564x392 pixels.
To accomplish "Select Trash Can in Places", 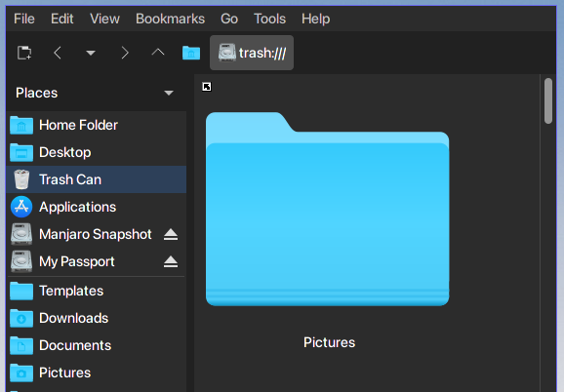I will pyautogui.click(x=97, y=179).
